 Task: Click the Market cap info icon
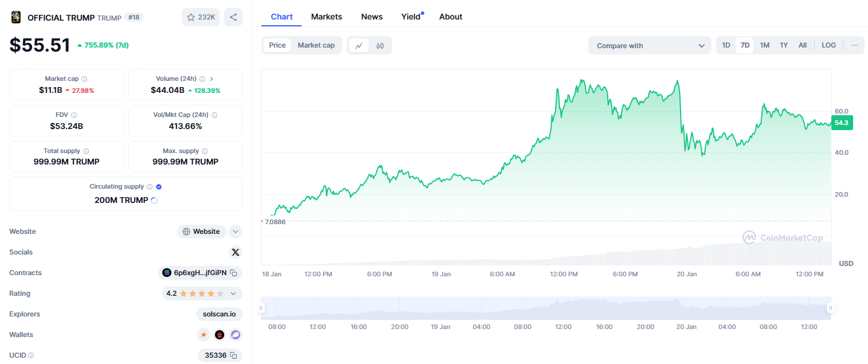tap(84, 79)
